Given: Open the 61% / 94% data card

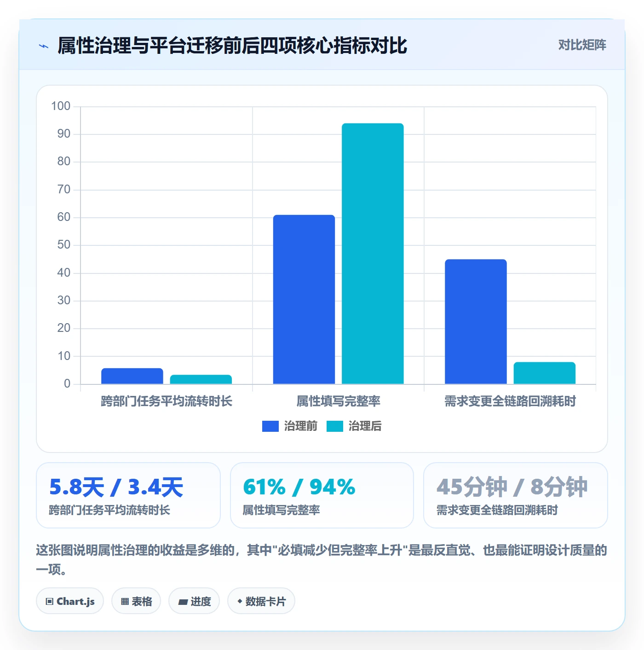Looking at the screenshot, I should click(322, 495).
